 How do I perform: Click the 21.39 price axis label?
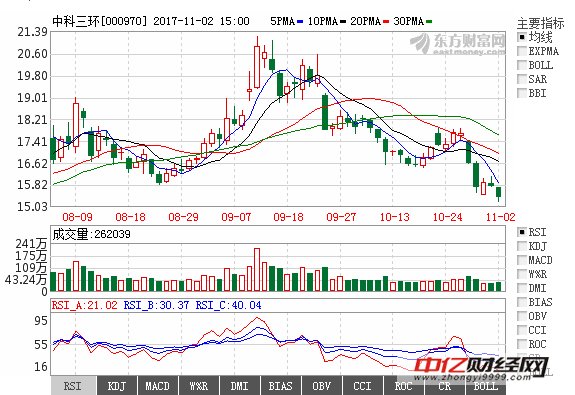32,32
